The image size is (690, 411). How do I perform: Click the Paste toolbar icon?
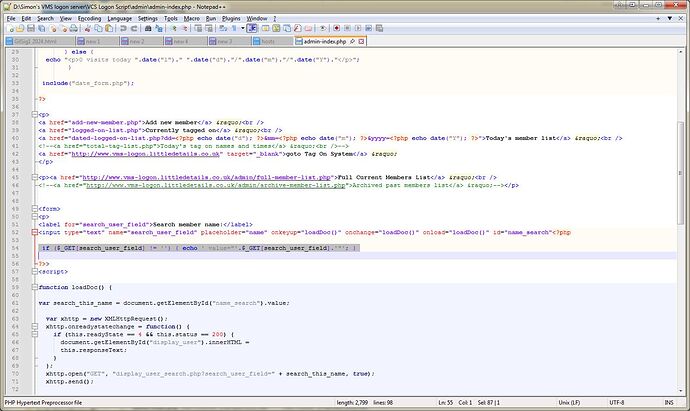pos(109,28)
